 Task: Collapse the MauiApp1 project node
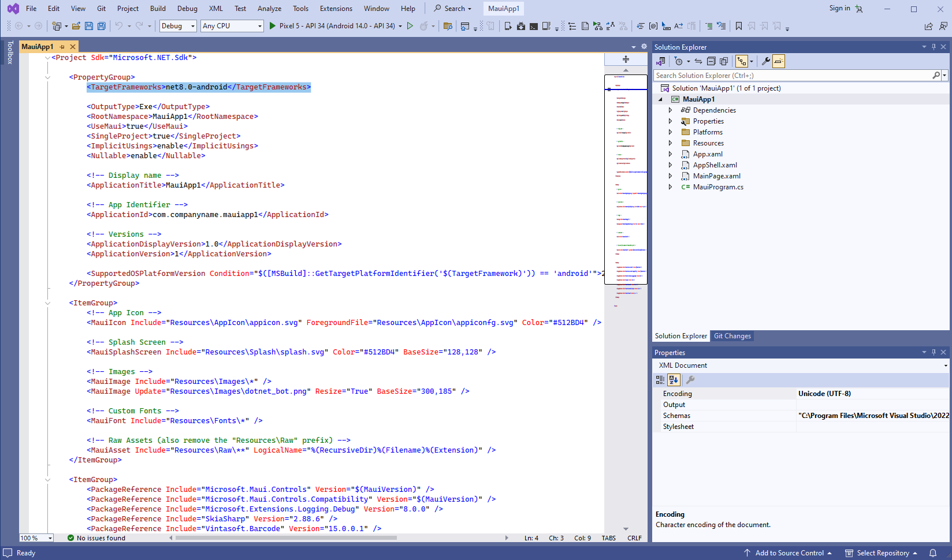(661, 99)
